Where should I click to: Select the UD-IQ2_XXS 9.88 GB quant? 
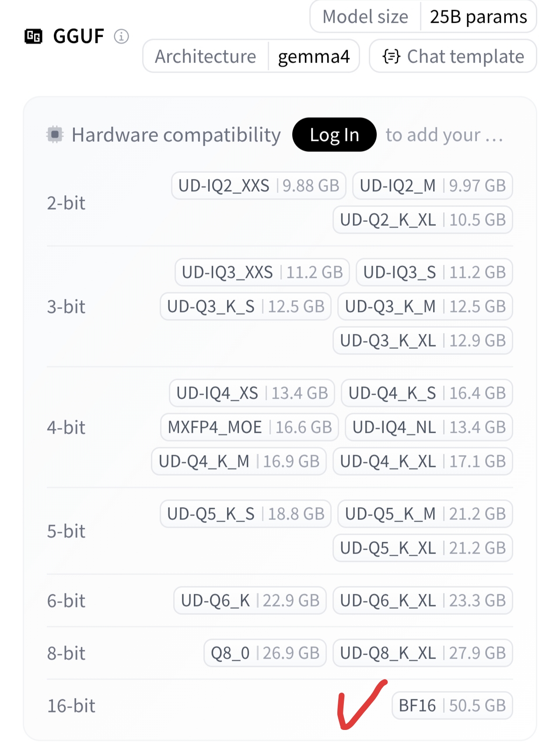coord(259,186)
